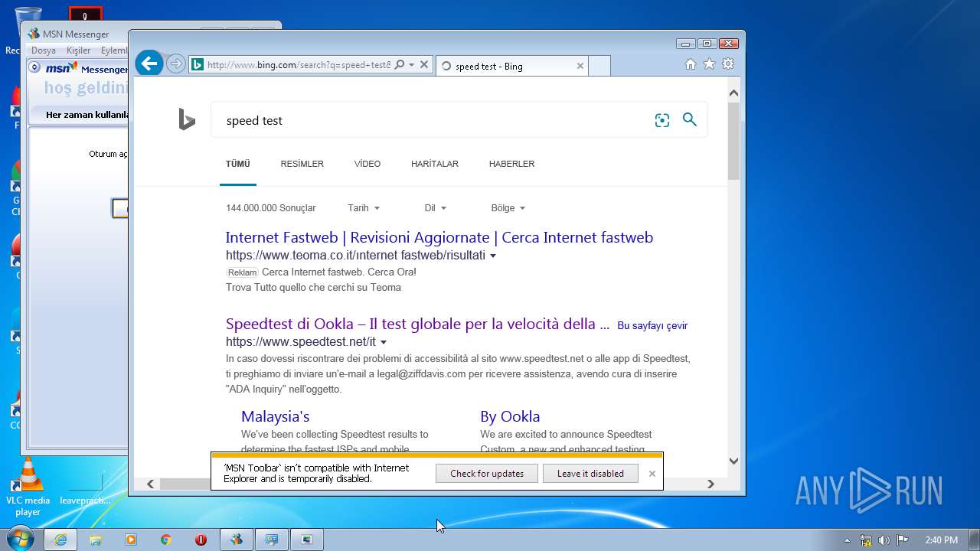Viewport: 980px width, 551px height.
Task: Open Favorites star icon
Action: click(x=709, y=64)
